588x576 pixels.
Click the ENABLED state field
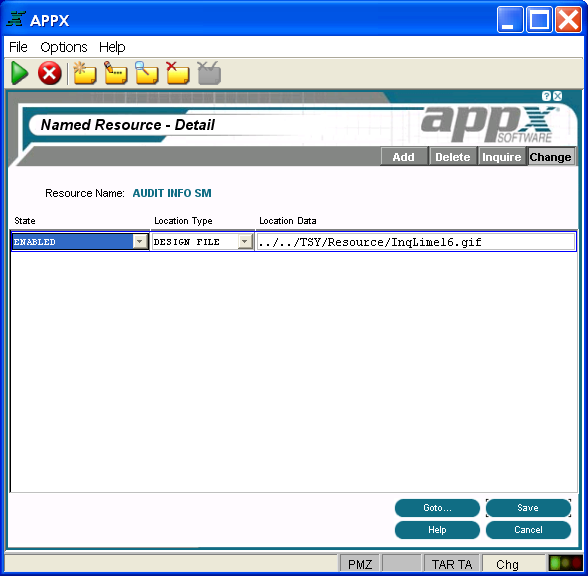pos(80,242)
